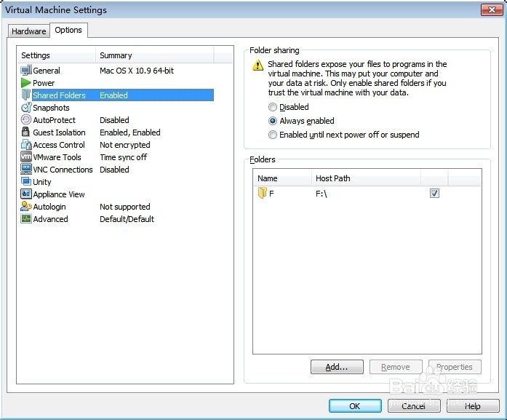Select the General row label
Screen dimensions: 507x420
pos(47,71)
